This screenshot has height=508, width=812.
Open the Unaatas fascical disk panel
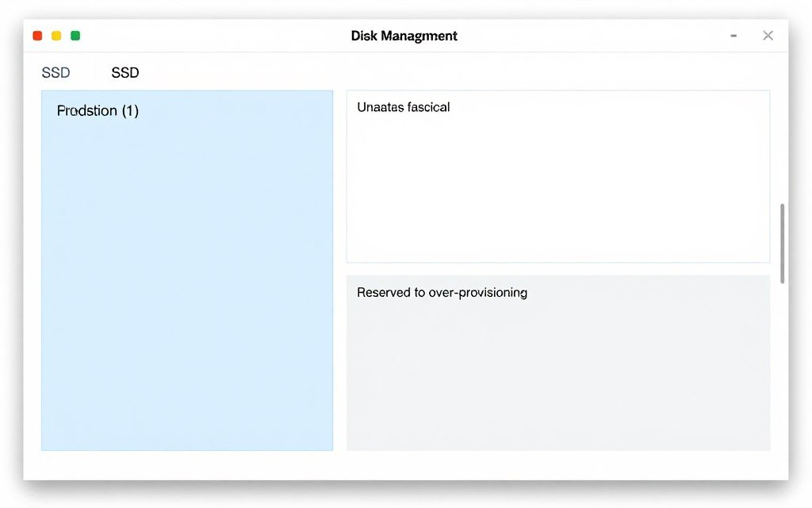click(x=557, y=175)
